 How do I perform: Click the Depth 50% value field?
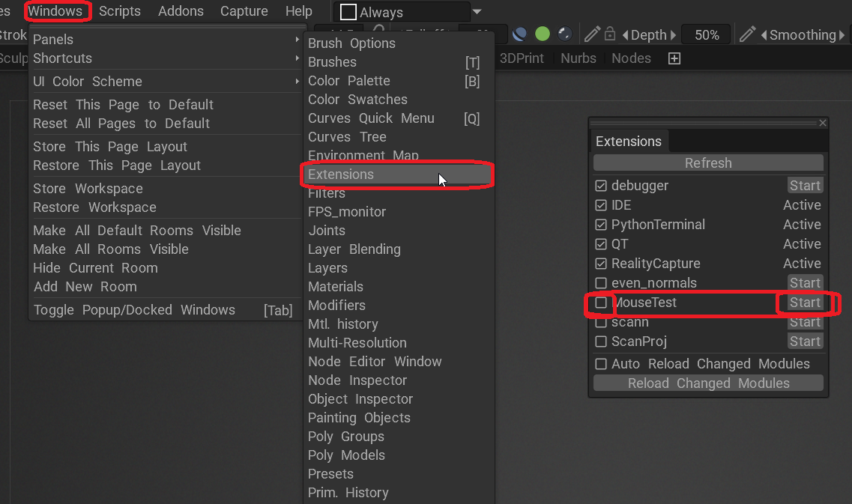706,35
